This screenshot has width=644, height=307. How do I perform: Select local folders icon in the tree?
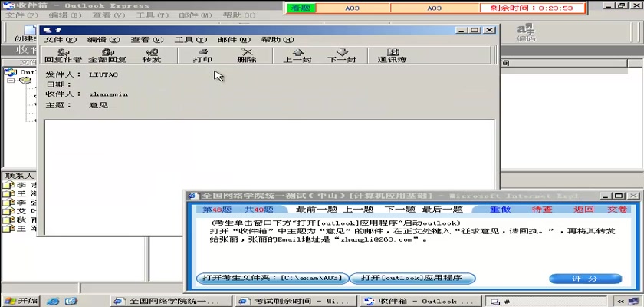point(25,81)
